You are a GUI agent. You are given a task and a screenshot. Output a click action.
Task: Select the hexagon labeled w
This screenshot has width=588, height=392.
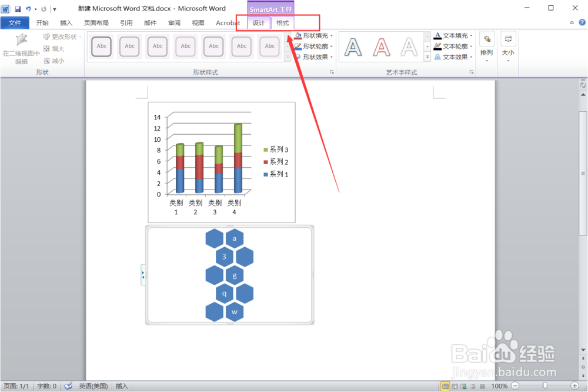(x=235, y=312)
